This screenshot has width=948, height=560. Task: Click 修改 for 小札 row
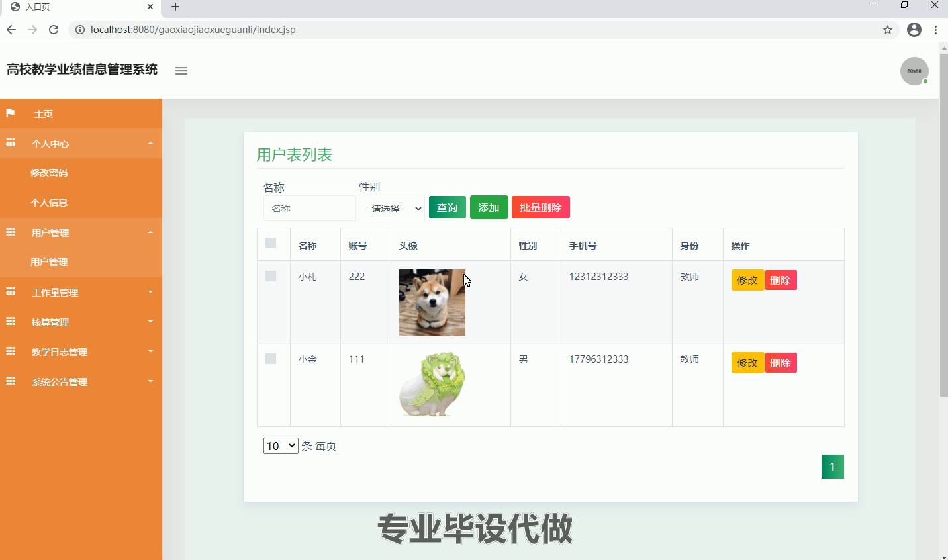click(747, 280)
